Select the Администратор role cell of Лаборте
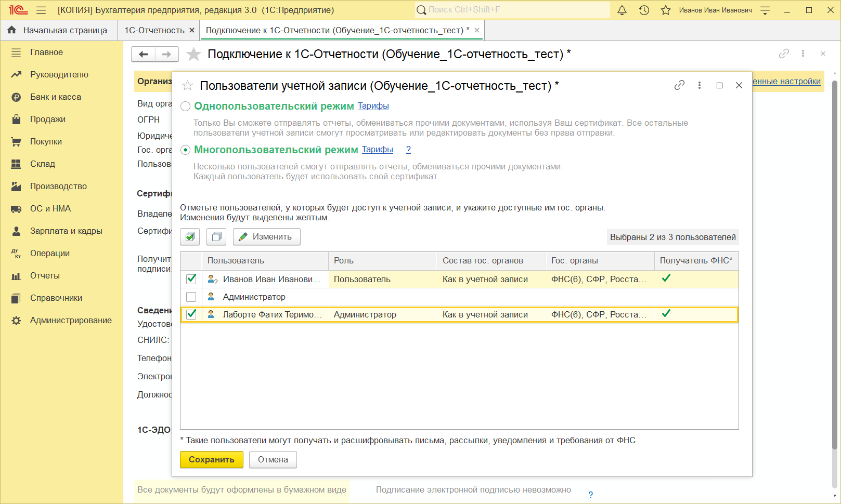This screenshot has height=504, width=841. coord(383,314)
